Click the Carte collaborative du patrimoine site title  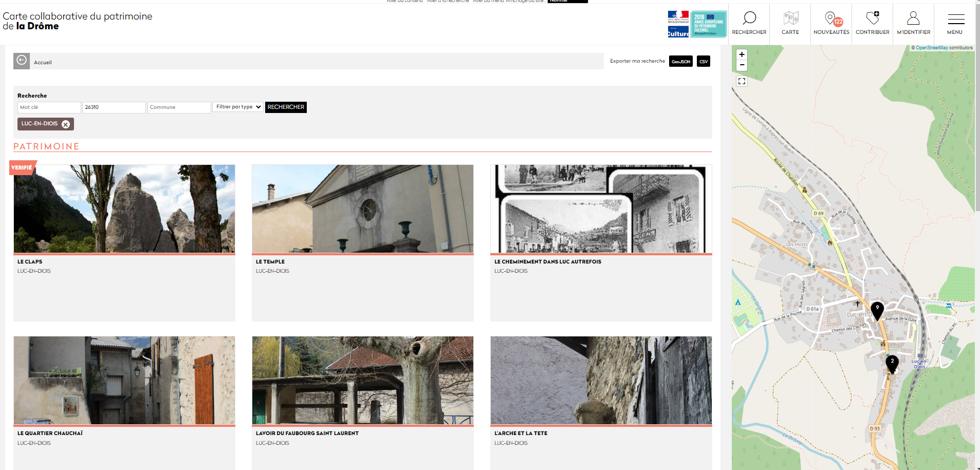(78, 21)
